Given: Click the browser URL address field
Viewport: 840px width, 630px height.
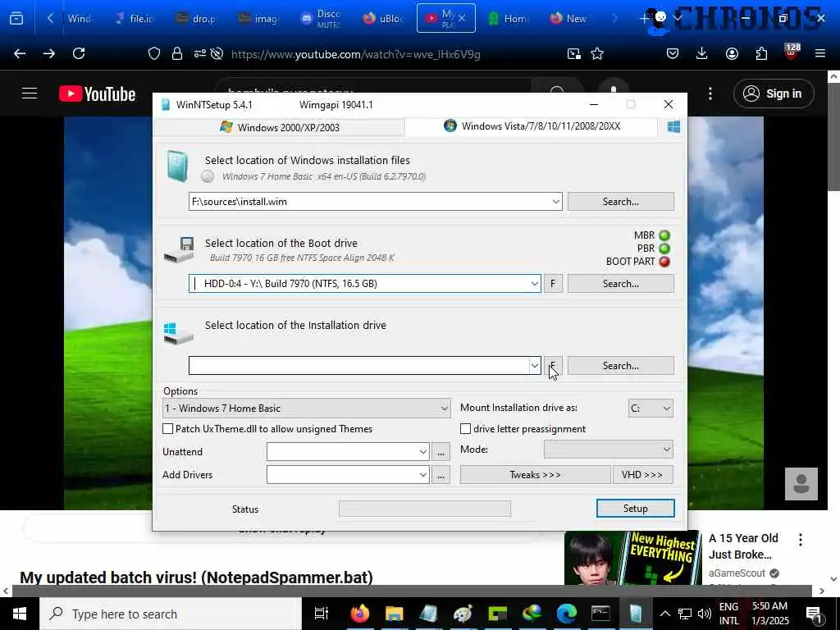Looking at the screenshot, I should 355,53.
